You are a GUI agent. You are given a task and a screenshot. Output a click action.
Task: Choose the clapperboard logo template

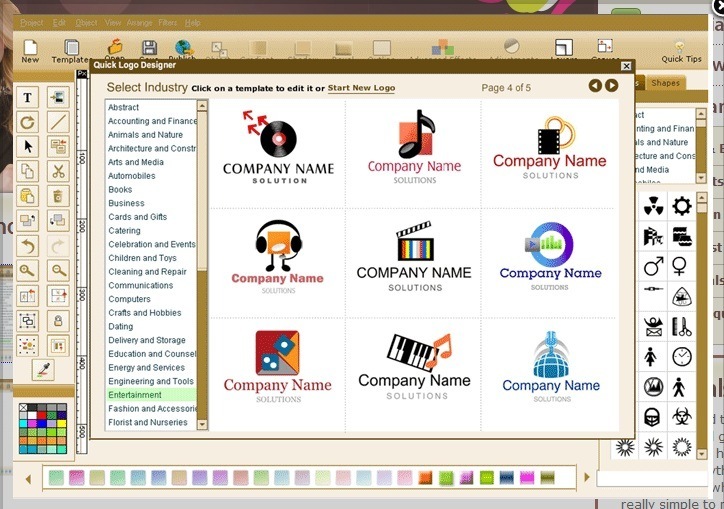point(414,256)
